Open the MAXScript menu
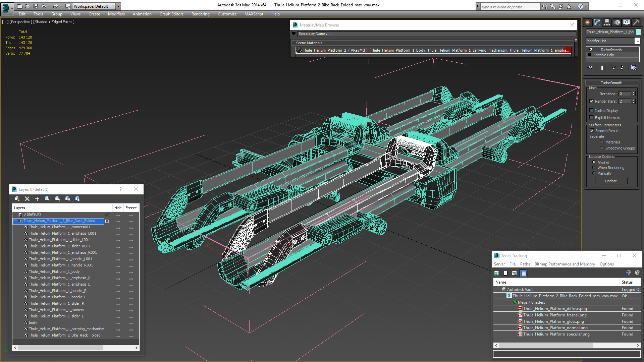This screenshot has width=644, height=362. [254, 14]
